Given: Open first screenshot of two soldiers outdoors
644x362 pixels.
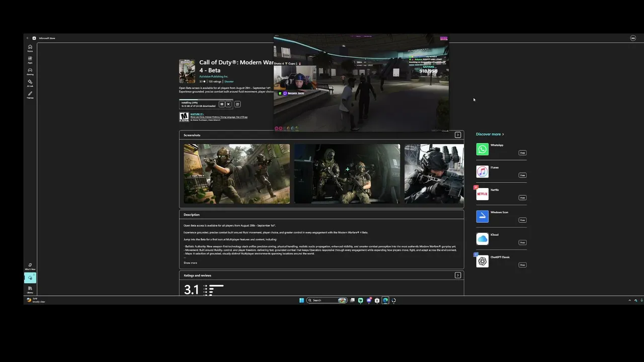Looking at the screenshot, I should (x=236, y=174).
